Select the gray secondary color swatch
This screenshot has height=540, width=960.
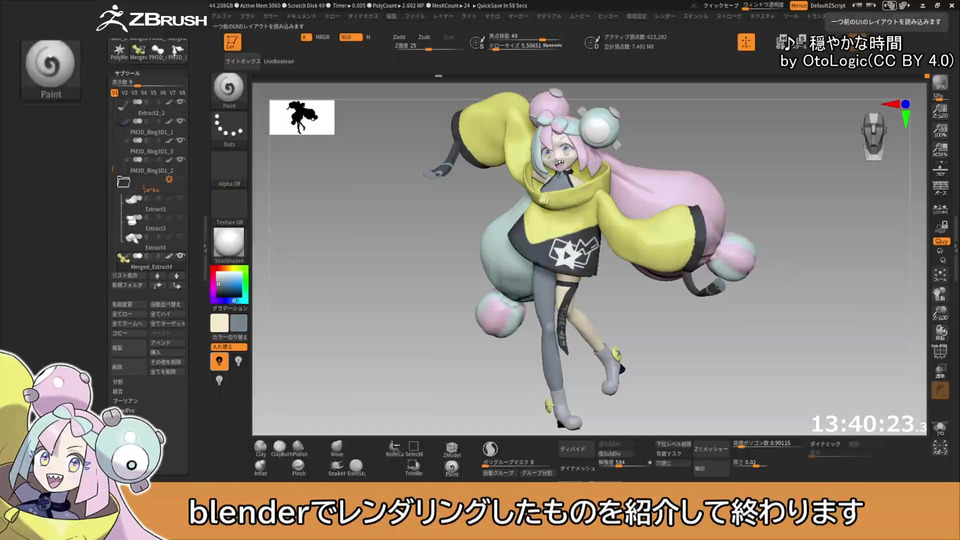point(239,323)
